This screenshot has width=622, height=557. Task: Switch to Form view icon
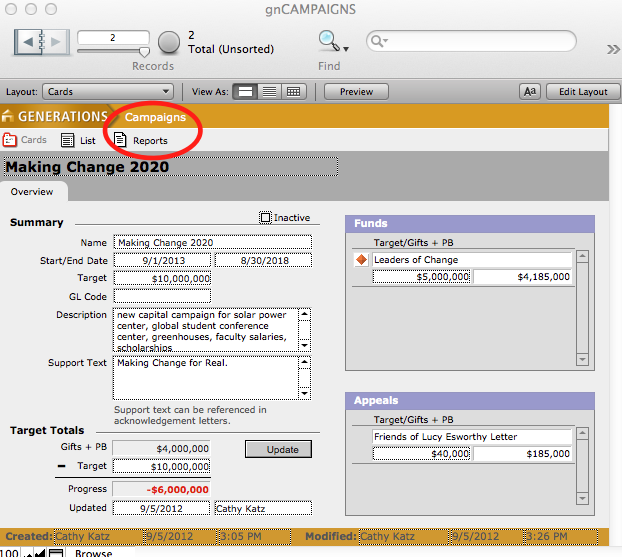click(x=244, y=92)
